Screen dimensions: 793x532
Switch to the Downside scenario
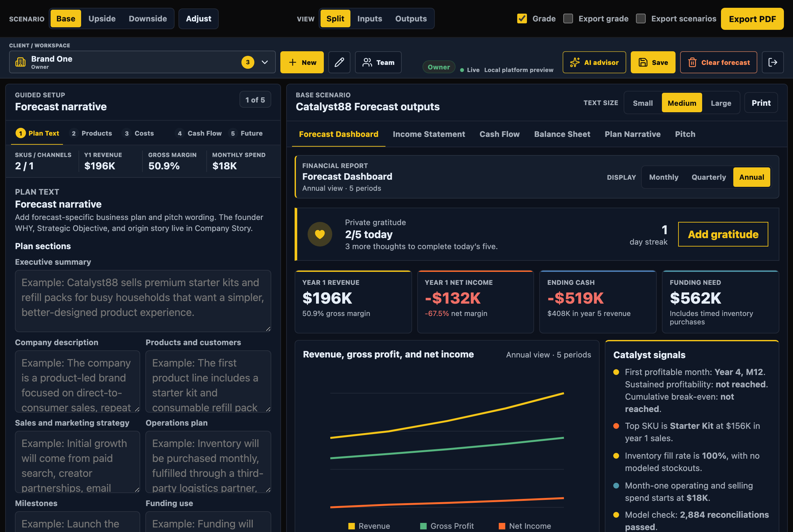coord(148,19)
